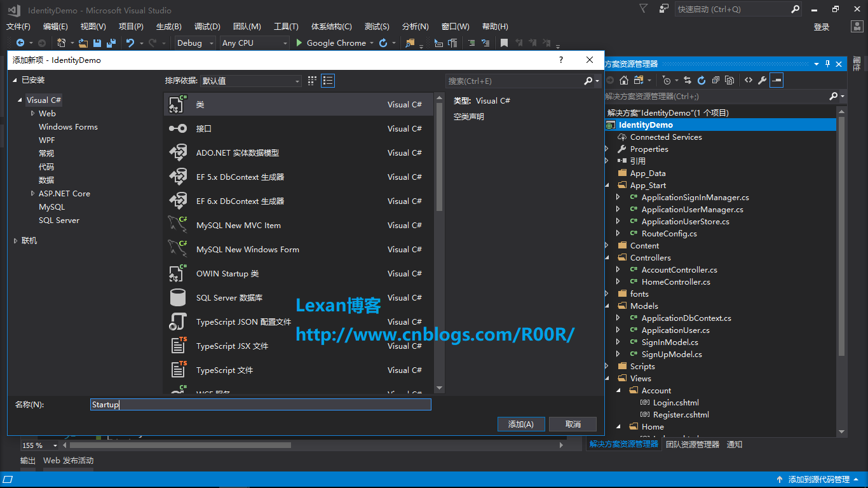The width and height of the screenshot is (868, 488).
Task: Click pending changes filter clock icon
Action: (666, 80)
